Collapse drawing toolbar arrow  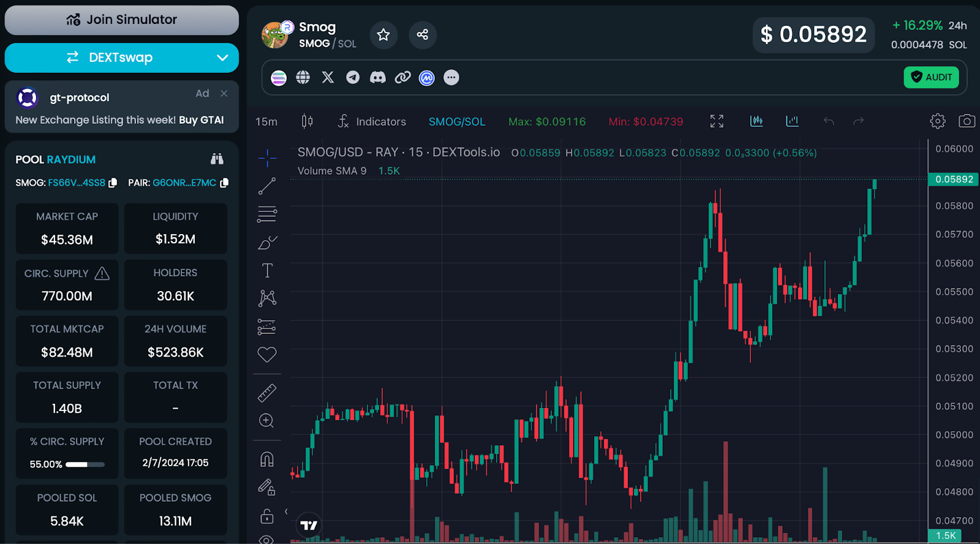pyautogui.click(x=286, y=512)
